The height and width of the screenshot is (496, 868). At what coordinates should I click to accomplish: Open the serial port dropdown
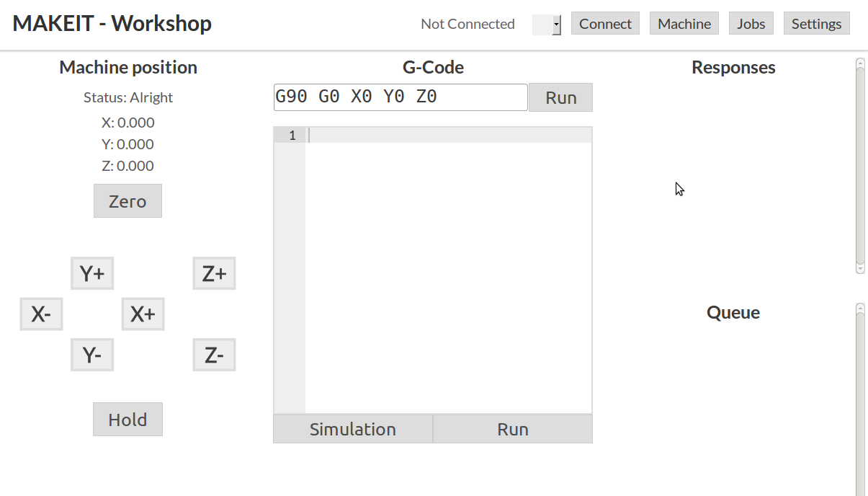[547, 25]
